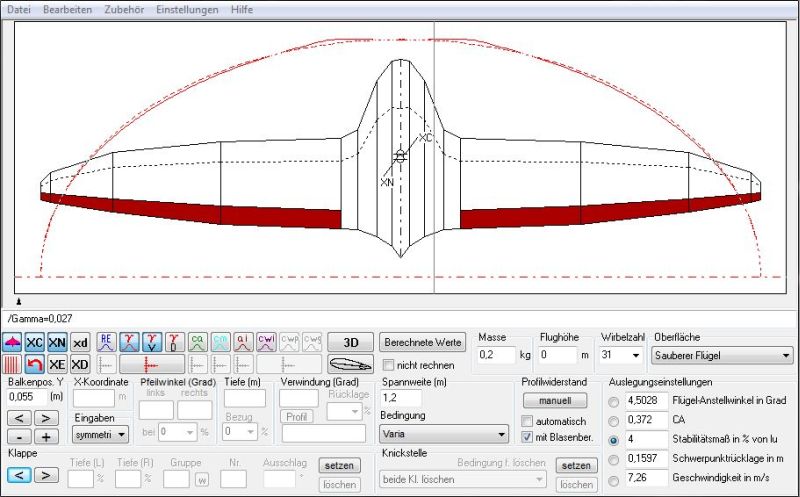The width and height of the screenshot is (800, 497).
Task: Click the airfoil profile shape icon
Action: 350,364
